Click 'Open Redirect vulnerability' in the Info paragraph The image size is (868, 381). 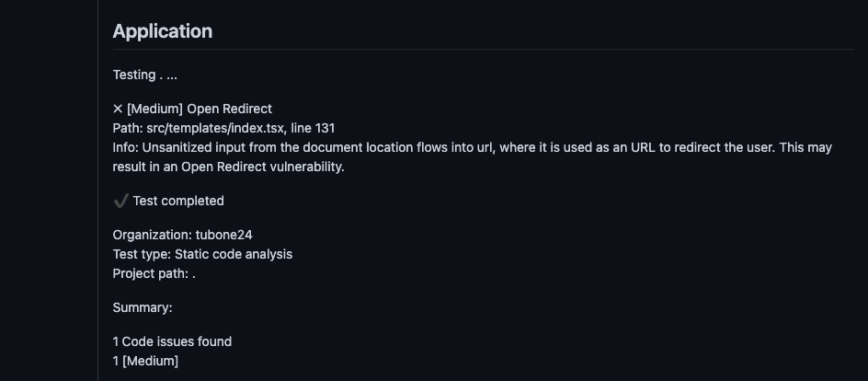click(263, 167)
